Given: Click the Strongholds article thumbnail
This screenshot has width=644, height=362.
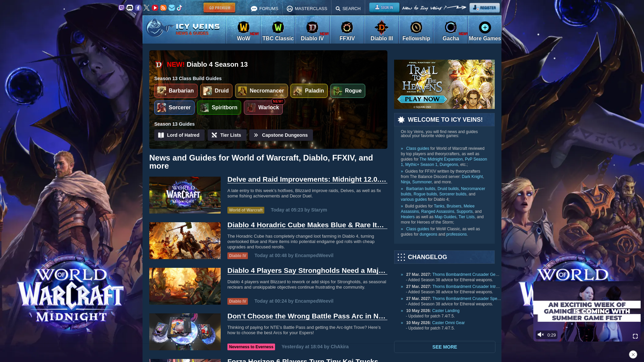Looking at the screenshot, I should click(x=185, y=286).
